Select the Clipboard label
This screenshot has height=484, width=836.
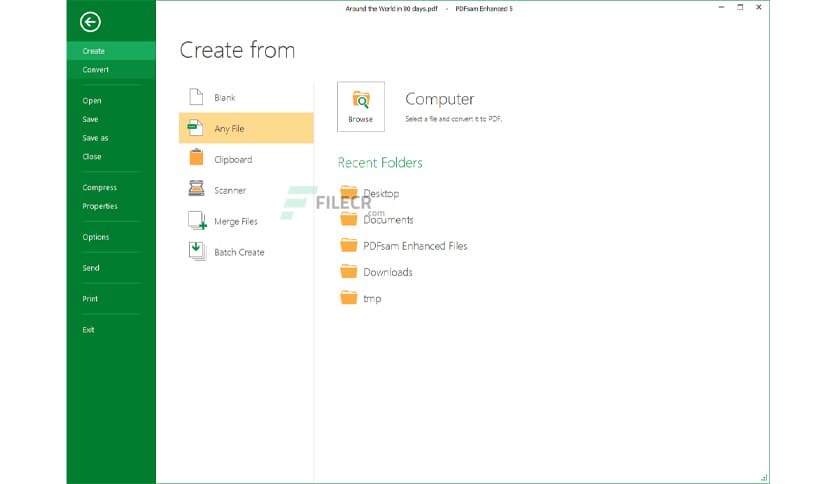[233, 159]
